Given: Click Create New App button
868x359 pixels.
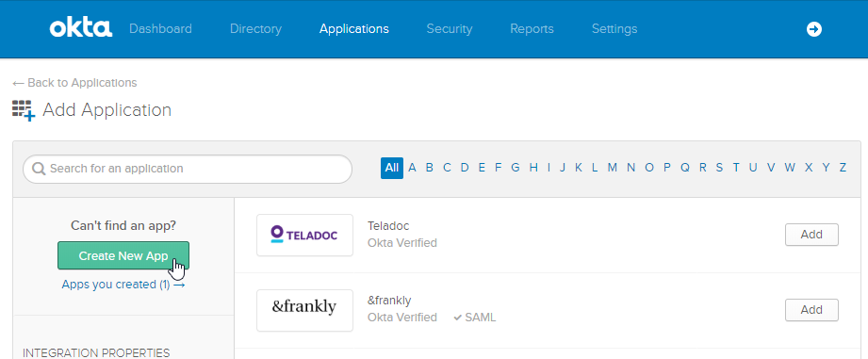Looking at the screenshot, I should click(x=123, y=255).
